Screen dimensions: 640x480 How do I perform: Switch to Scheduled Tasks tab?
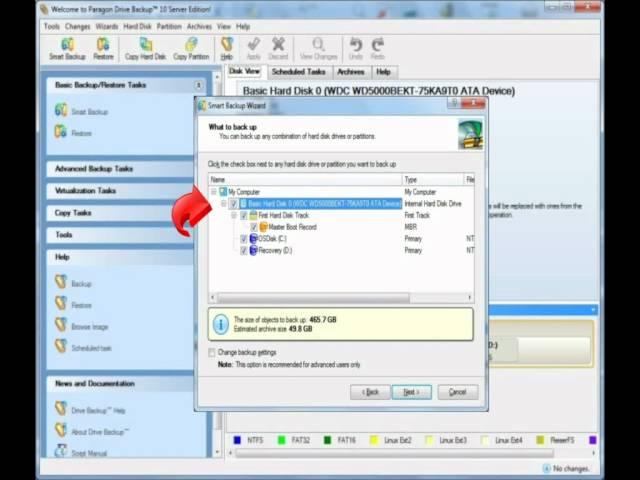pos(299,72)
